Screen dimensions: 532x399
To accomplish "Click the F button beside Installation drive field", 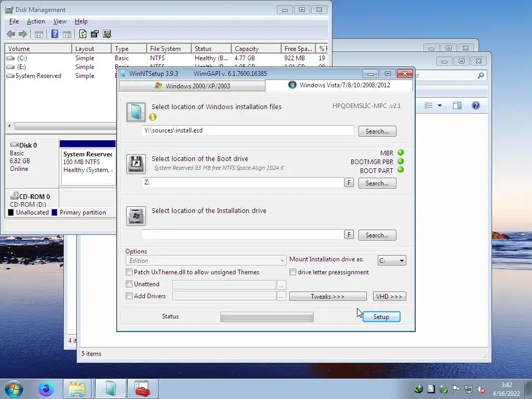I will [349, 234].
